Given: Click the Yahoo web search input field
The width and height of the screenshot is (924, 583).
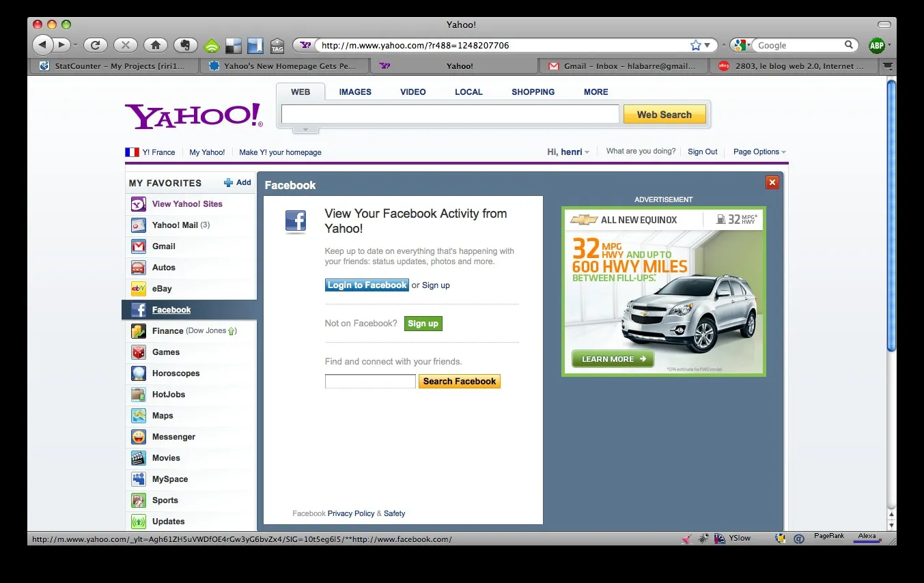Looking at the screenshot, I should click(450, 115).
